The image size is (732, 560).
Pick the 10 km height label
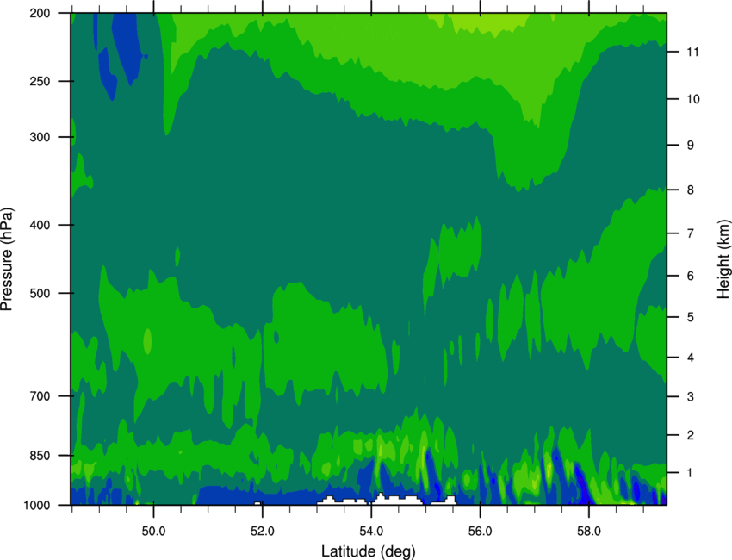coord(693,99)
